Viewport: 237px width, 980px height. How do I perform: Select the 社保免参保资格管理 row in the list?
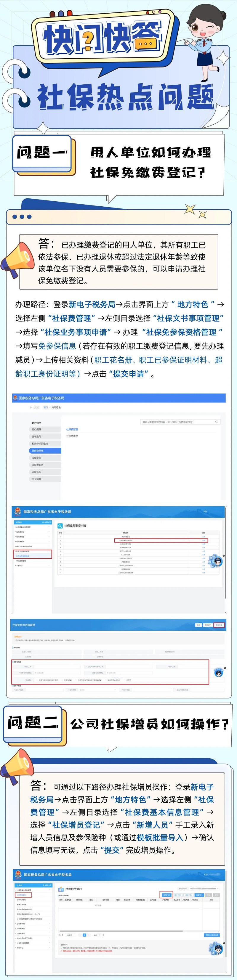tap(126, 540)
